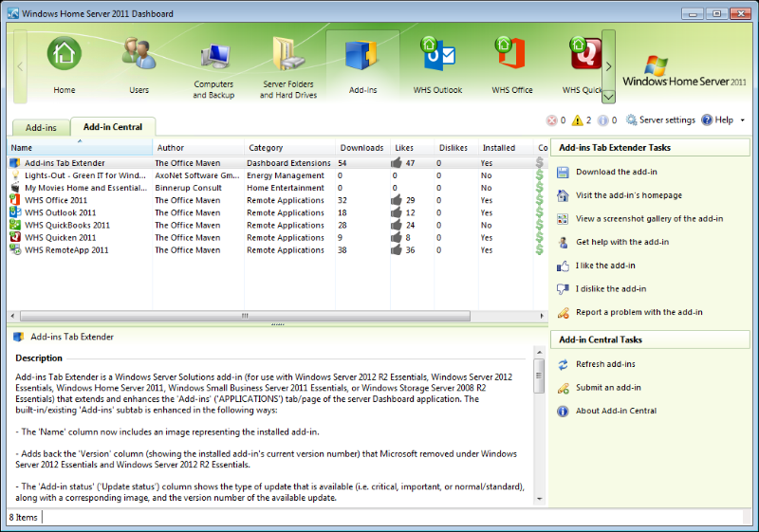Image resolution: width=759 pixels, height=532 pixels.
Task: Select the WHS Outlook 2011 row
Action: 276,212
